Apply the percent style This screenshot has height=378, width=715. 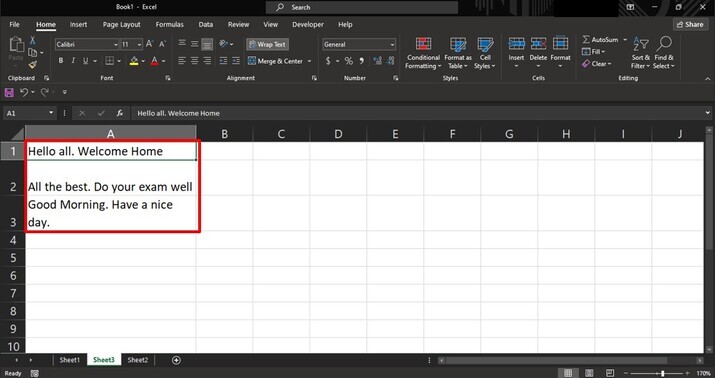(x=349, y=61)
